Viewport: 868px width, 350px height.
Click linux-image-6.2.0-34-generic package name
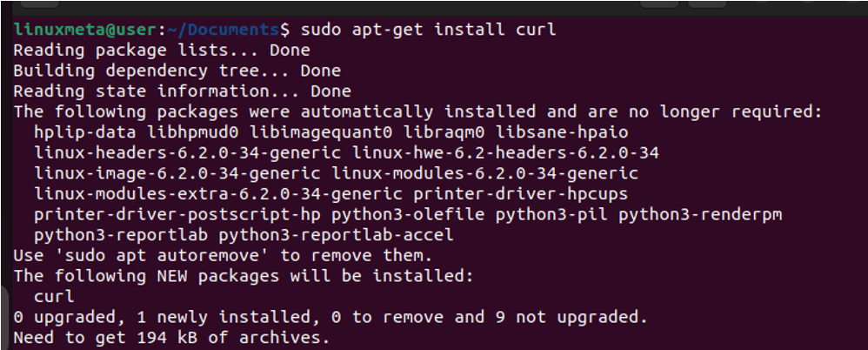(177, 174)
